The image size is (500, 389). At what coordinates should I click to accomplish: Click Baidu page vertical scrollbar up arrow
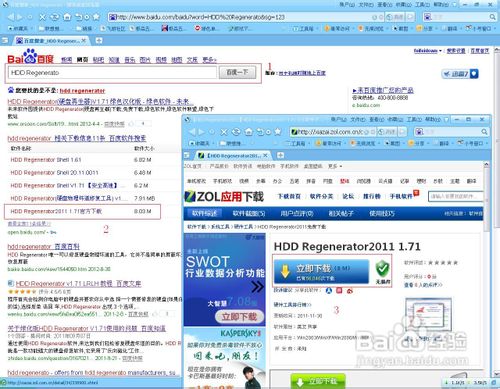496,50
